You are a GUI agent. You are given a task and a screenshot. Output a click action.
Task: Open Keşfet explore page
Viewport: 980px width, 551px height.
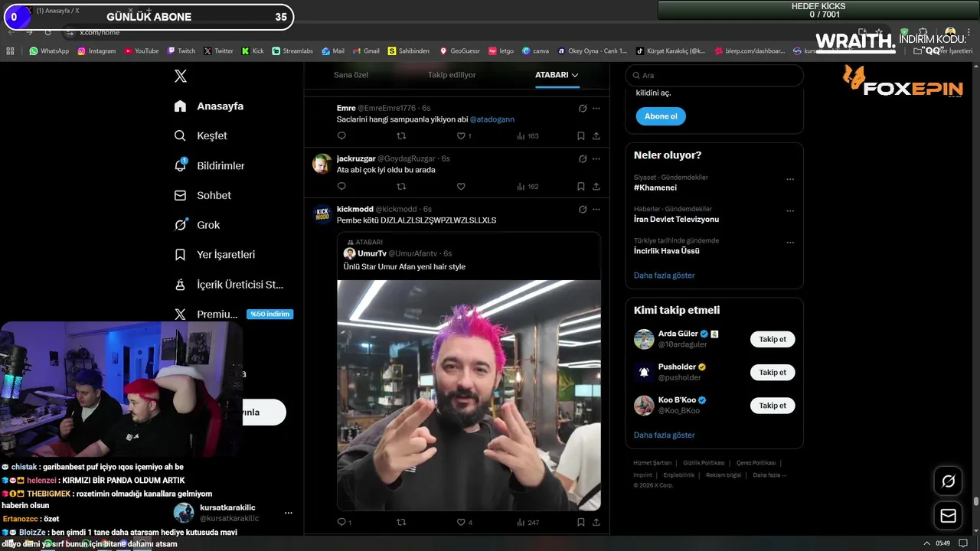click(201, 135)
